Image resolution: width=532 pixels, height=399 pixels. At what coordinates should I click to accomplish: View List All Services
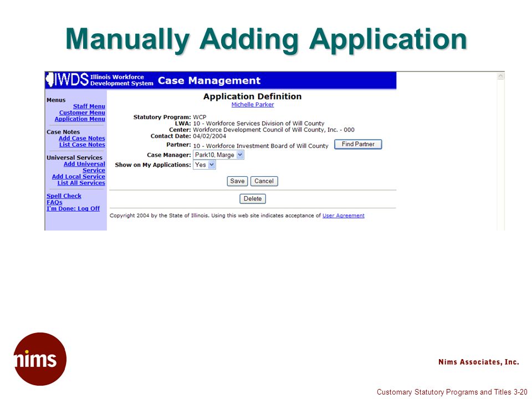coord(81,183)
